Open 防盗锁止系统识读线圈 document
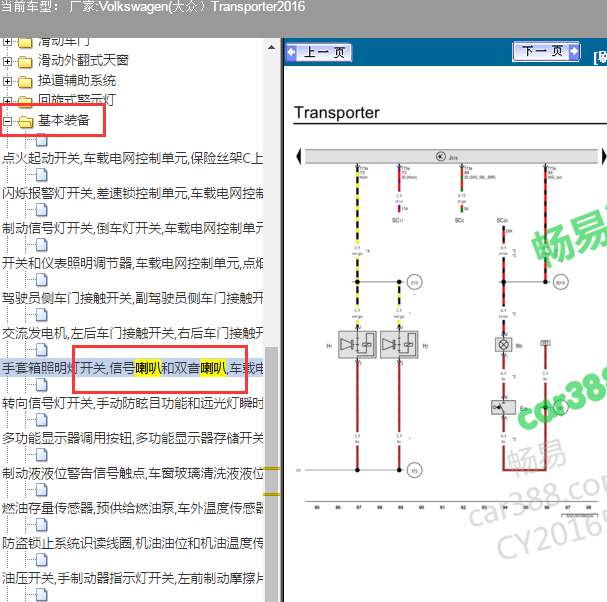Viewport: 607px width, 602px height. (132, 543)
